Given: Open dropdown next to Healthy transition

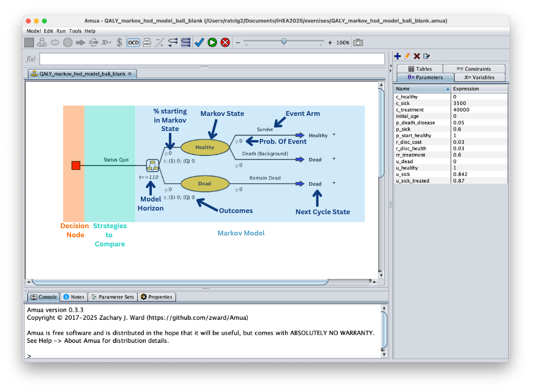Looking at the screenshot, I should 334,135.
